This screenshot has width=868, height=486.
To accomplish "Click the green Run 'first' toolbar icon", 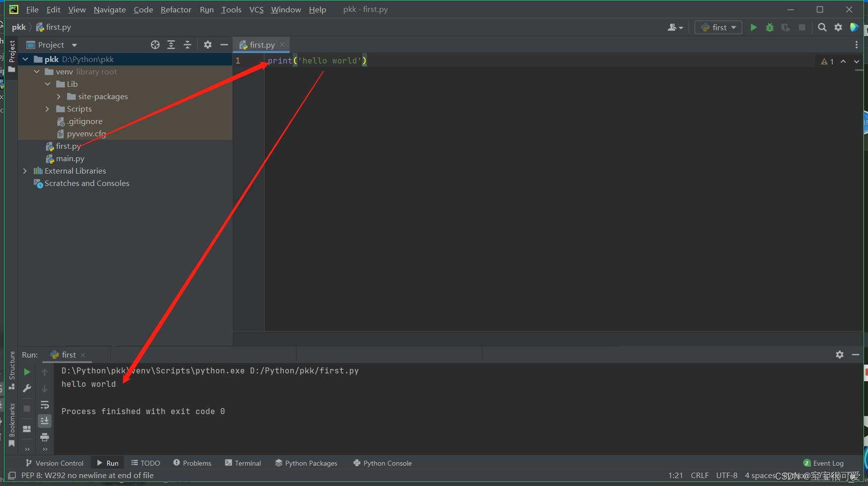I will (753, 27).
